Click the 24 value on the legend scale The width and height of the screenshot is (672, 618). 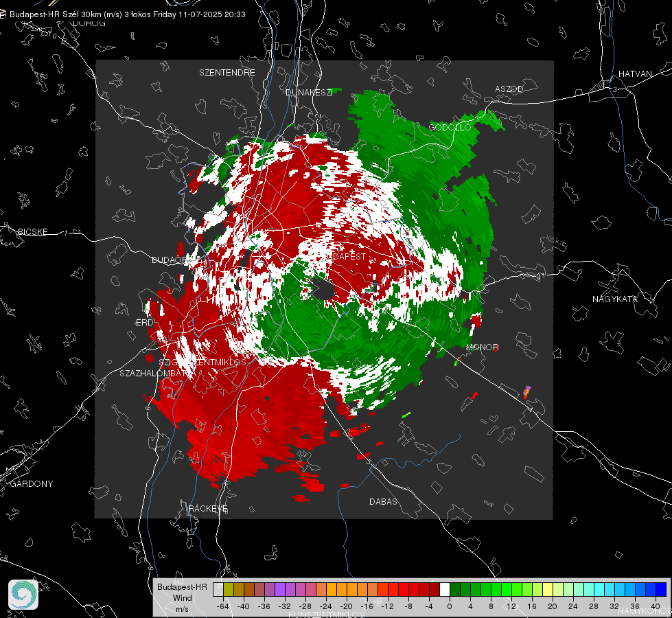(x=573, y=606)
